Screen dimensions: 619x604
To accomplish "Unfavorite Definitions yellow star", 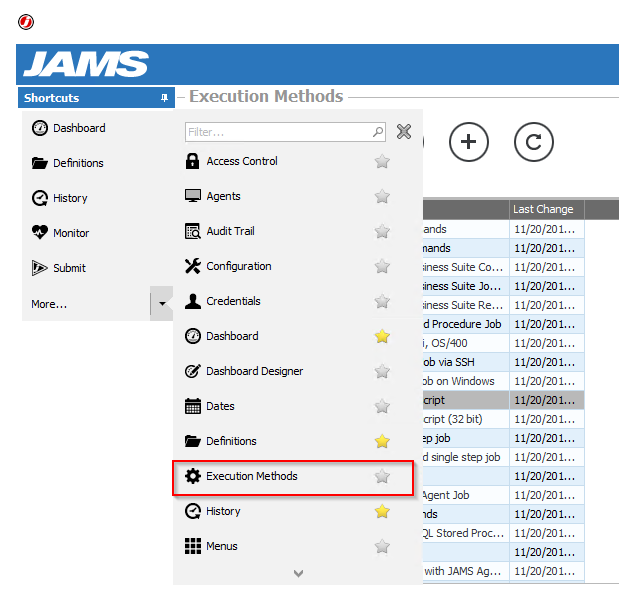I will pyautogui.click(x=382, y=441).
